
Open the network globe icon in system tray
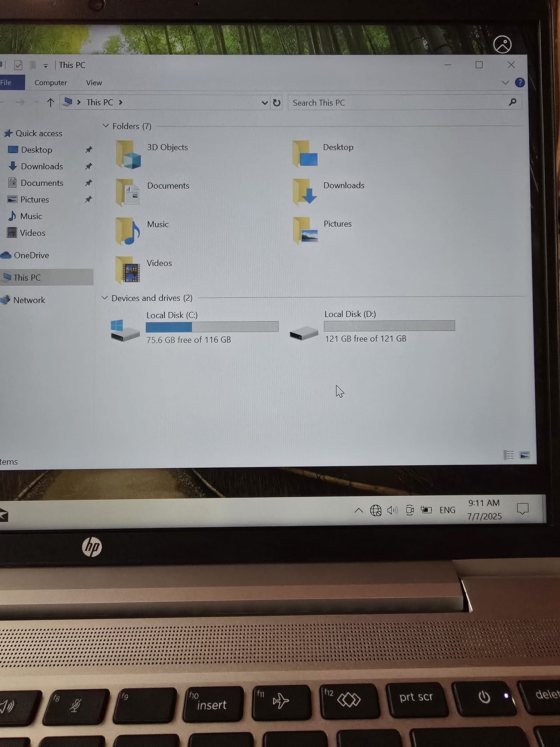point(376,510)
